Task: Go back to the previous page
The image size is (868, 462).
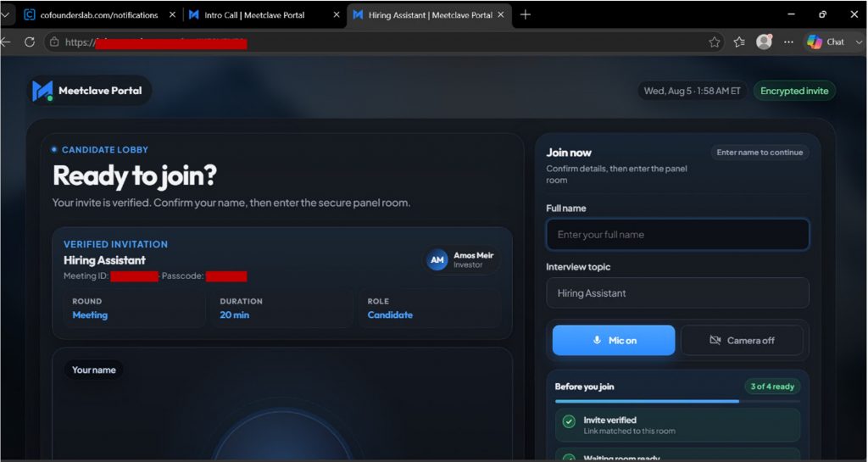Action: 6,42
